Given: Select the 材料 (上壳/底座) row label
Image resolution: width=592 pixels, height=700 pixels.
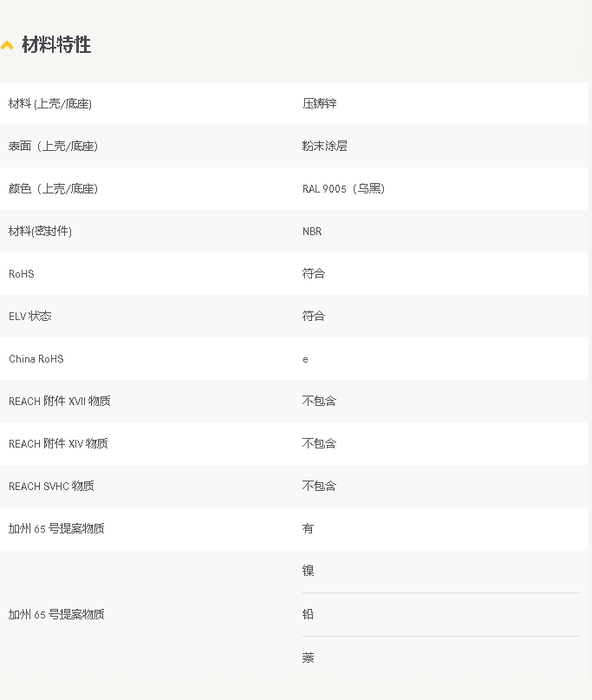Looking at the screenshot, I should pyautogui.click(x=50, y=103).
